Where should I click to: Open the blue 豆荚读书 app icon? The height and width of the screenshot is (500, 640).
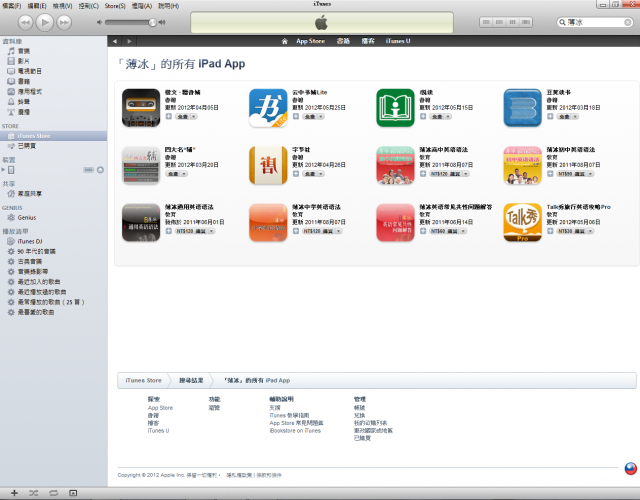(522, 108)
